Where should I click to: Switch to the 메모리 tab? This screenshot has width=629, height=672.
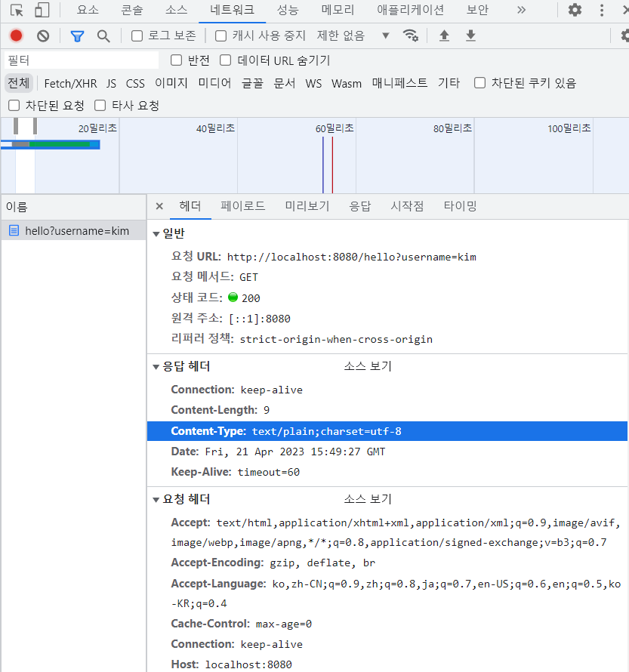[338, 10]
